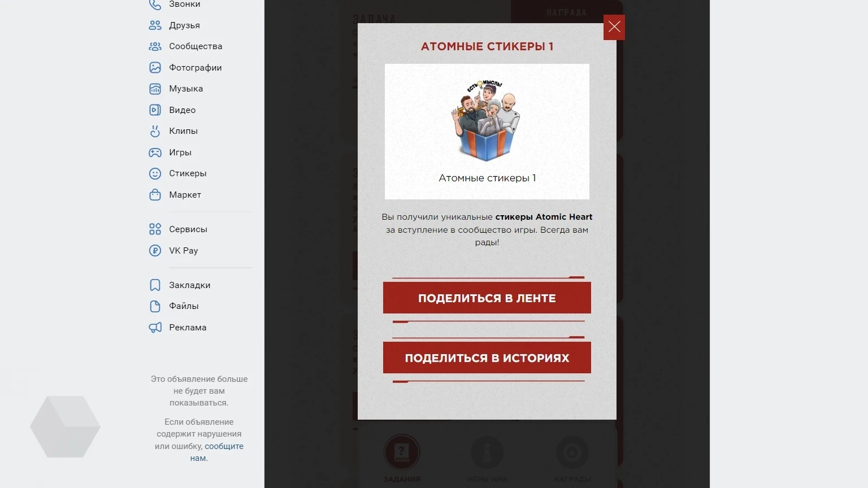Open Игры section label
This screenshot has height=488, width=868.
pos(180,152)
